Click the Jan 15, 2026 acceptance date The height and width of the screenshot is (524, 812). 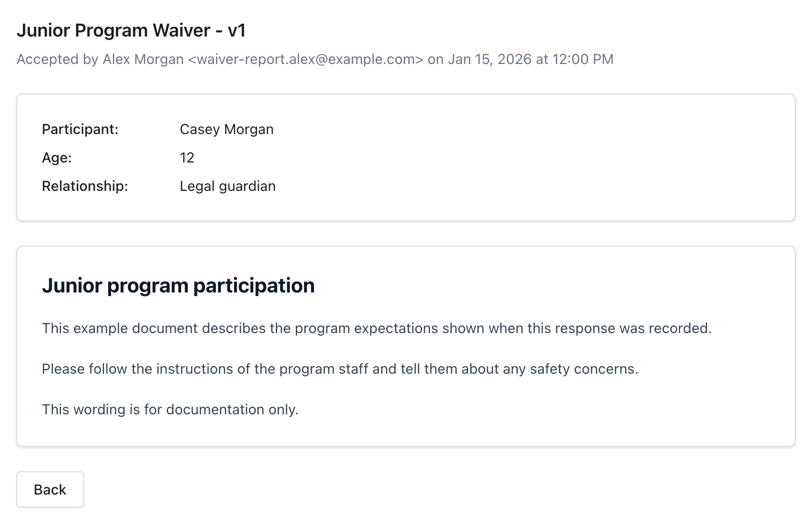pyautogui.click(x=489, y=59)
